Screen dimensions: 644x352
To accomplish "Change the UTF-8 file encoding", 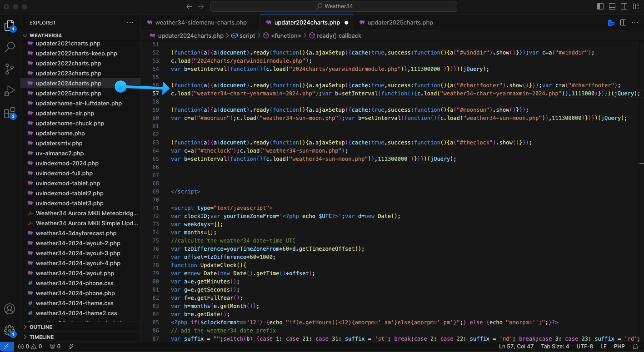I will (x=584, y=347).
